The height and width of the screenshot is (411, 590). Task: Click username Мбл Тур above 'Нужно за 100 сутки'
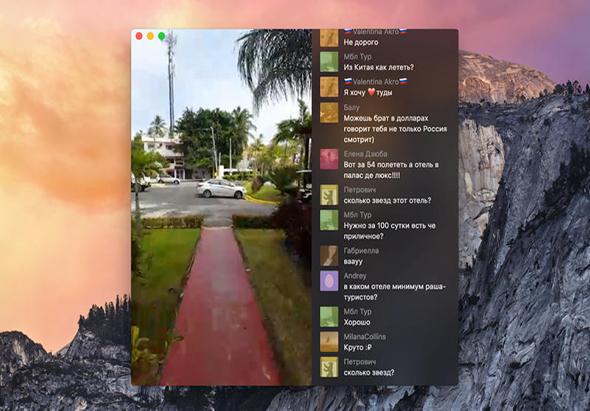pos(357,215)
